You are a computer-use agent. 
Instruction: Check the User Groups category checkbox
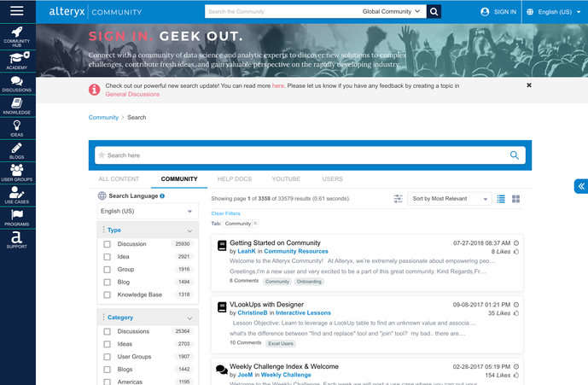coord(108,357)
